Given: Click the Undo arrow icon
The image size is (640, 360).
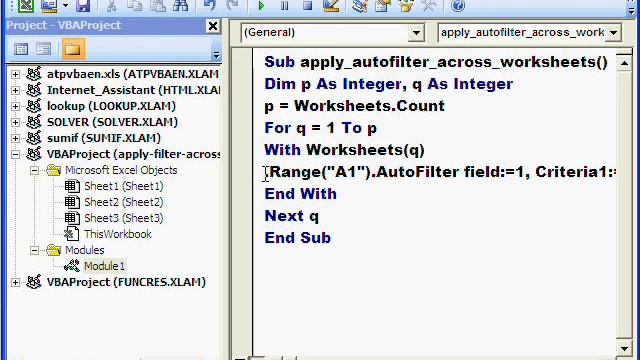Looking at the screenshot, I should (x=209, y=6).
